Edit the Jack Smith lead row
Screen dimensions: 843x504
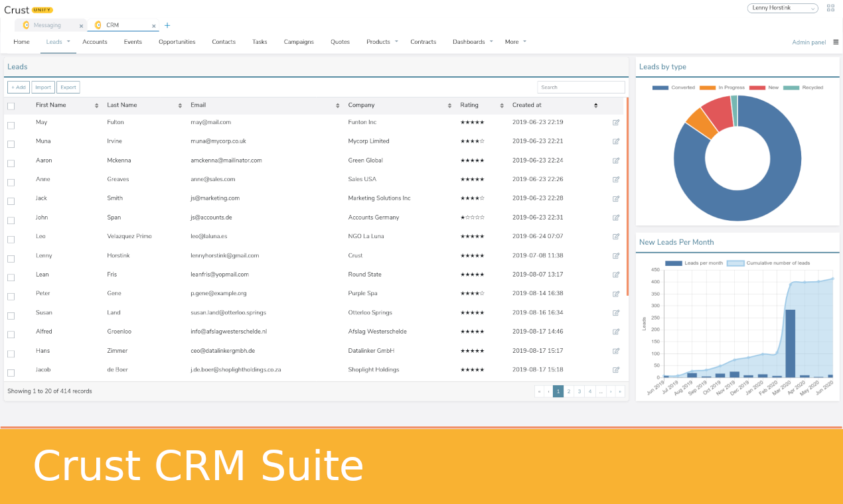[616, 198]
